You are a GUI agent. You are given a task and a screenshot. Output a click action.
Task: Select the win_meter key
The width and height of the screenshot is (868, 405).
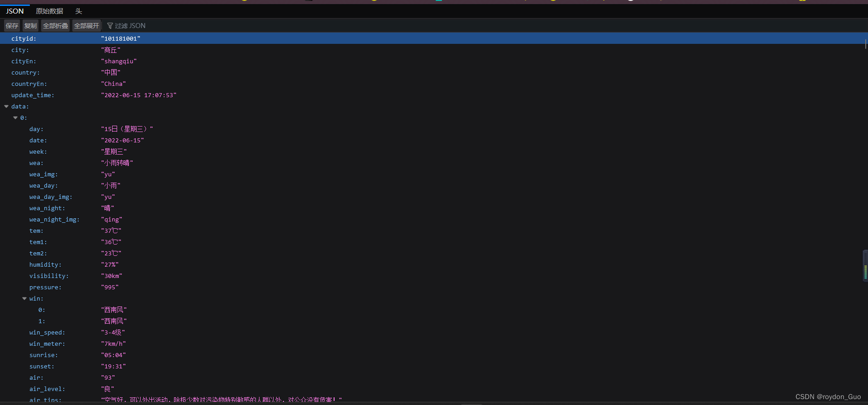pyautogui.click(x=47, y=344)
